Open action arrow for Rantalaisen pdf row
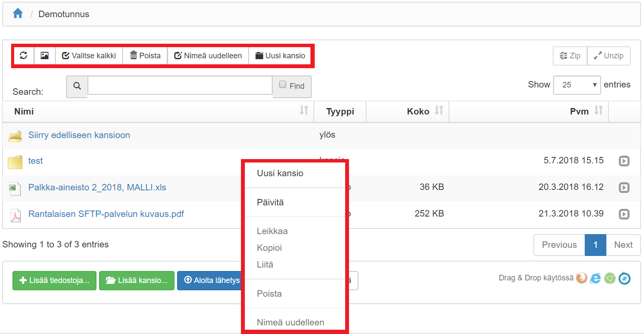This screenshot has height=334, width=644. coord(624,214)
